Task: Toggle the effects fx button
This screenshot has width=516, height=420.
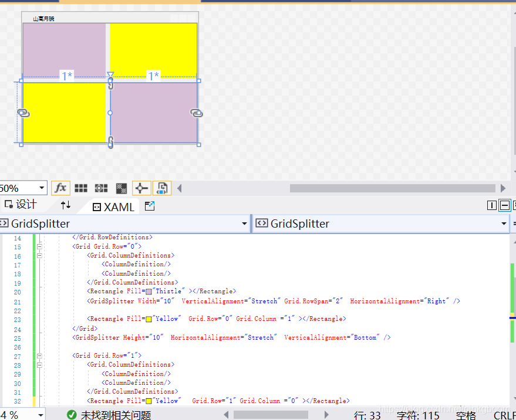Action: coord(60,188)
